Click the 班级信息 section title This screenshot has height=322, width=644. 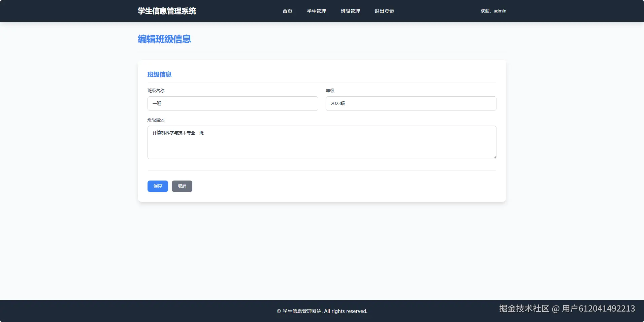159,74
